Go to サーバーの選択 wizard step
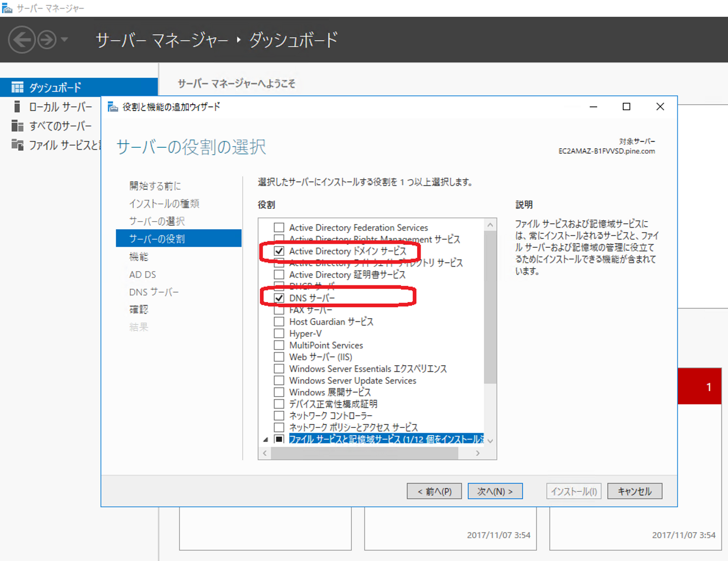Viewport: 728px width, 561px height. 157,221
